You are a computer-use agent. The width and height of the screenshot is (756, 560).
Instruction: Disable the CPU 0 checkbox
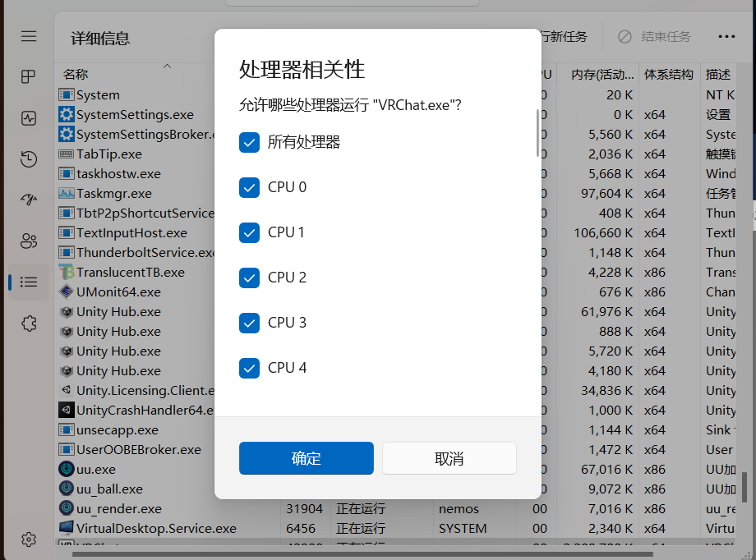pyautogui.click(x=249, y=187)
